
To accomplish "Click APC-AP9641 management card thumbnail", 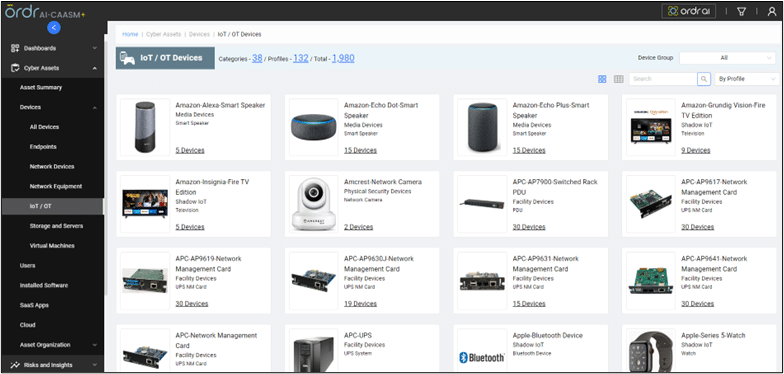I will tap(650, 280).
